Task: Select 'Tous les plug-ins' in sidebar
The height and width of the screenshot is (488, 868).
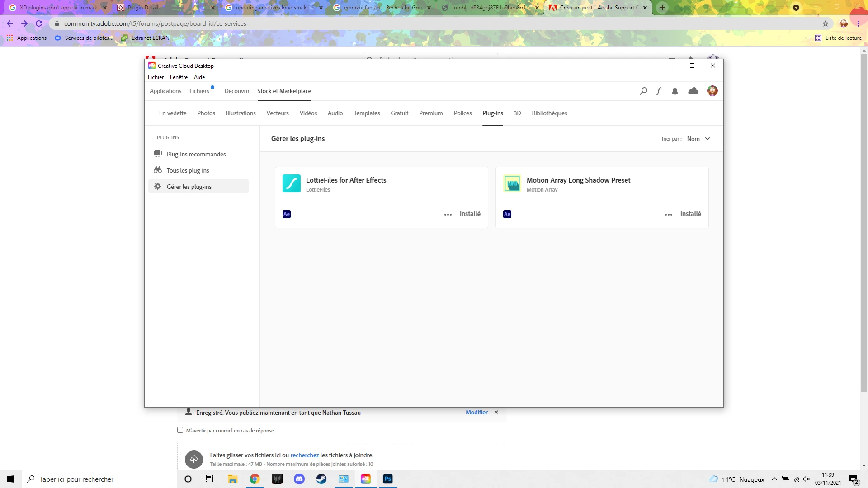Action: (x=188, y=170)
